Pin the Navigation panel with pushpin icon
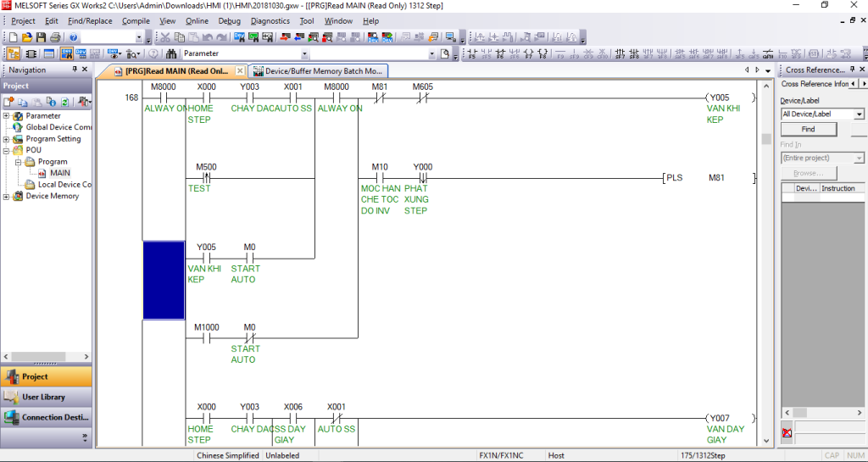The height and width of the screenshot is (462, 868). (x=75, y=70)
